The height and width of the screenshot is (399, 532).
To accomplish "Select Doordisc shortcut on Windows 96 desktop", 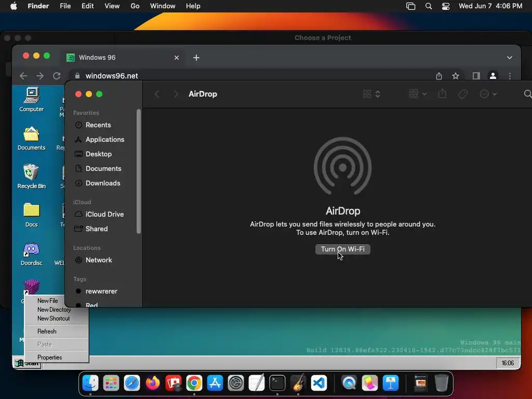I will click(32, 254).
